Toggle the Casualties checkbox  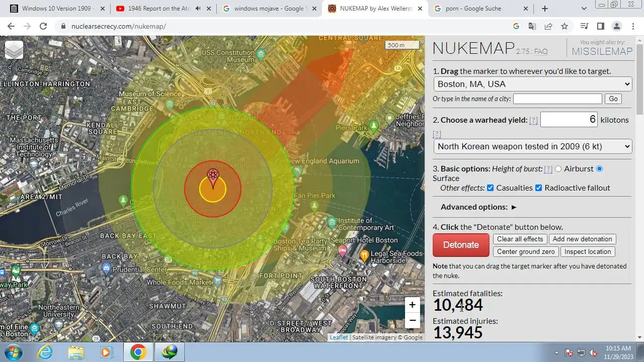tap(490, 188)
